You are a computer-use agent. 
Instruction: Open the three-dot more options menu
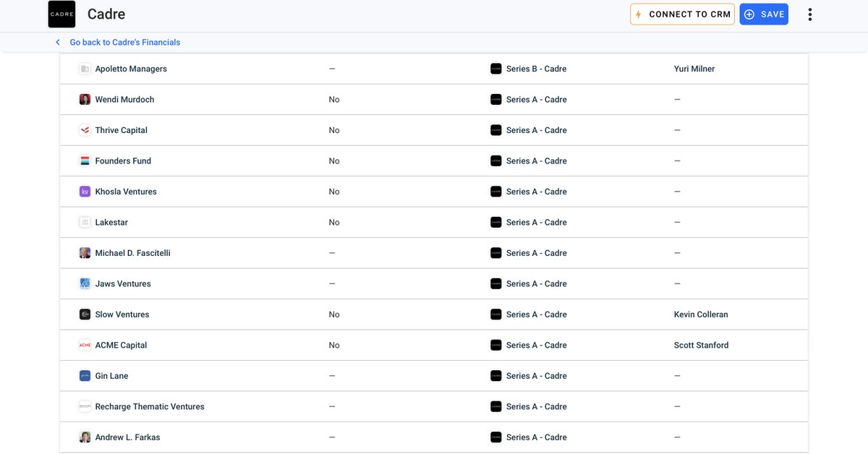(x=809, y=14)
